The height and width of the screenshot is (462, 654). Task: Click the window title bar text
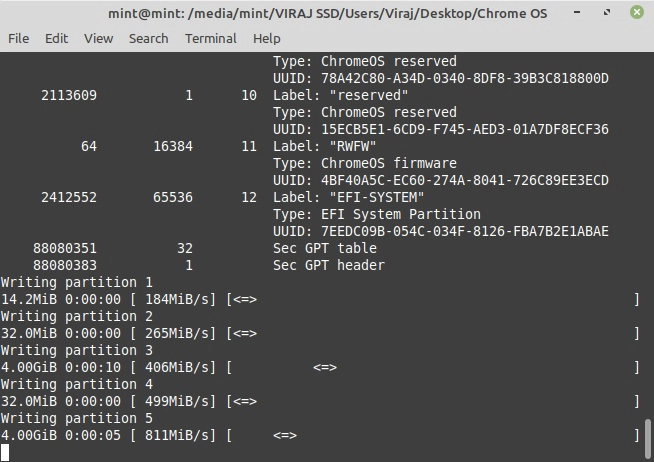[326, 13]
